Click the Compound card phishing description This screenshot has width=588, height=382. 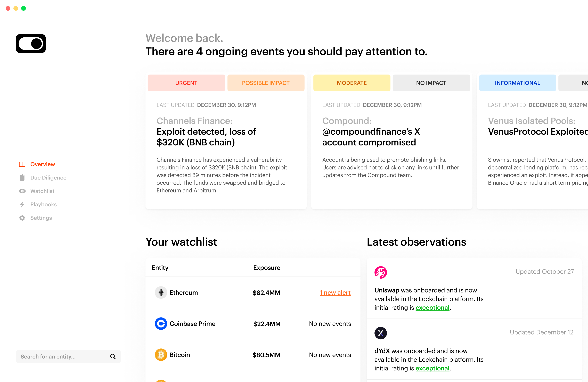pos(390,167)
